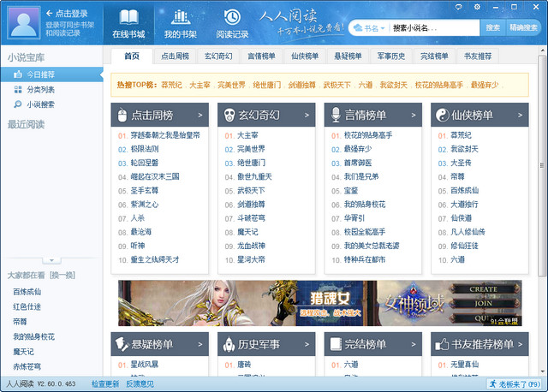Select 今日推荐 in sidebar
This screenshot has height=392, width=548.
[x=51, y=74]
